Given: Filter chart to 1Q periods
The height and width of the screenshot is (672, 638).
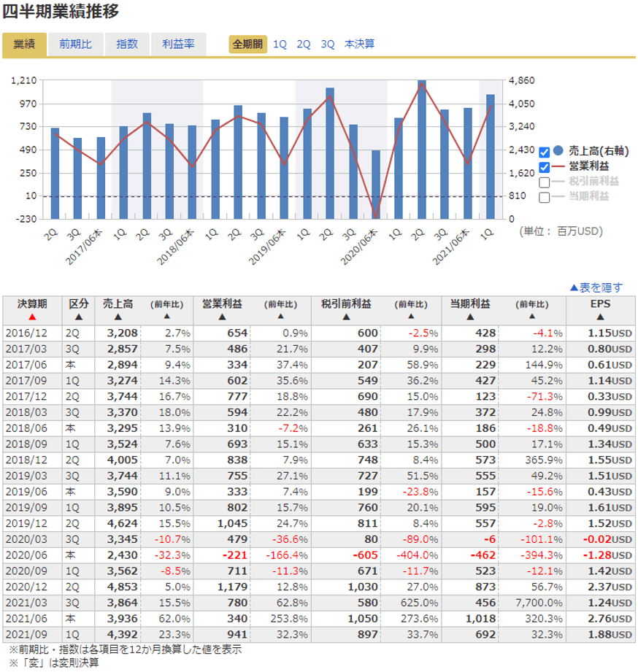Looking at the screenshot, I should [x=280, y=44].
